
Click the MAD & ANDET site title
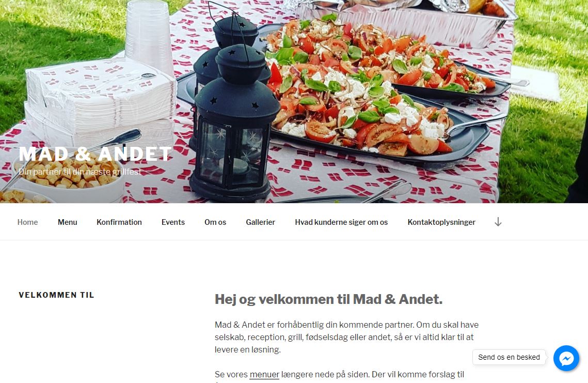pyautogui.click(x=96, y=154)
